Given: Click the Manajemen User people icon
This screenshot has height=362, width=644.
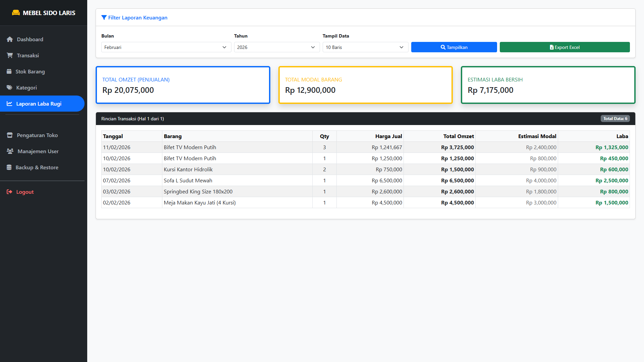Looking at the screenshot, I should pyautogui.click(x=10, y=151).
